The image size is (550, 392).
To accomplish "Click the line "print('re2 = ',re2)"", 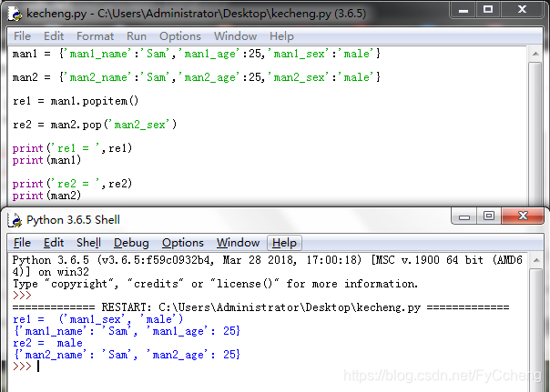I will (72, 184).
